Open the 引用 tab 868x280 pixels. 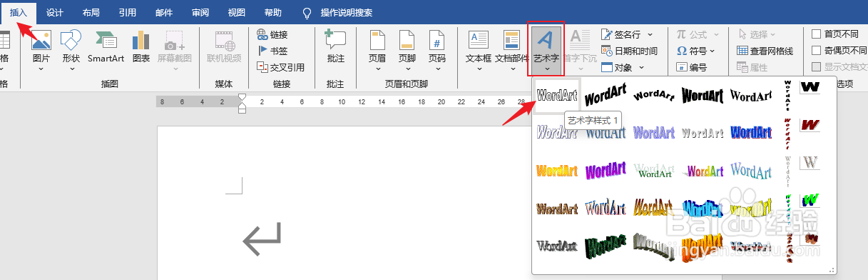[128, 12]
